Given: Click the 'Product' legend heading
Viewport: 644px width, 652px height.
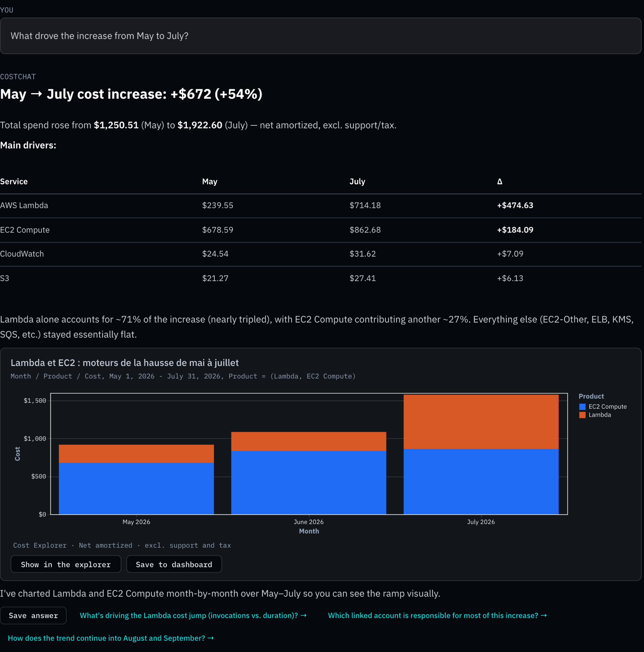Looking at the screenshot, I should click(591, 396).
